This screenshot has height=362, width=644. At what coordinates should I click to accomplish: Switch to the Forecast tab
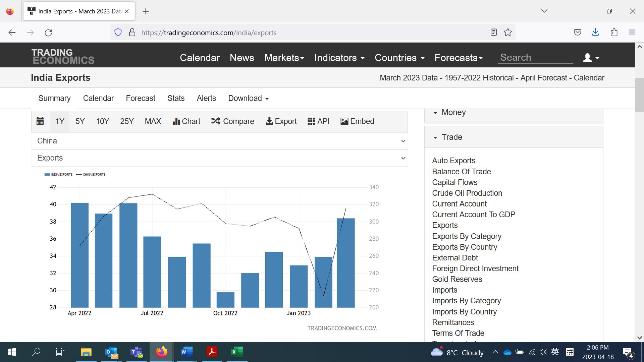(141, 98)
